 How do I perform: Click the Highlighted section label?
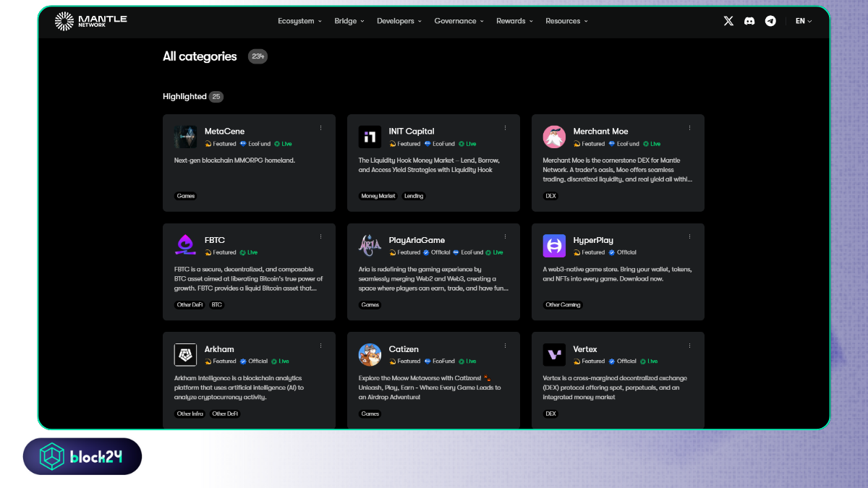pos(184,97)
